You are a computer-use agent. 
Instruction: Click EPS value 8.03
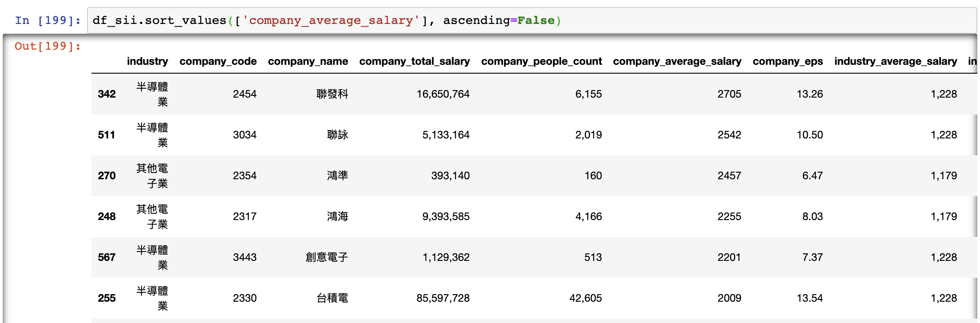(x=812, y=217)
